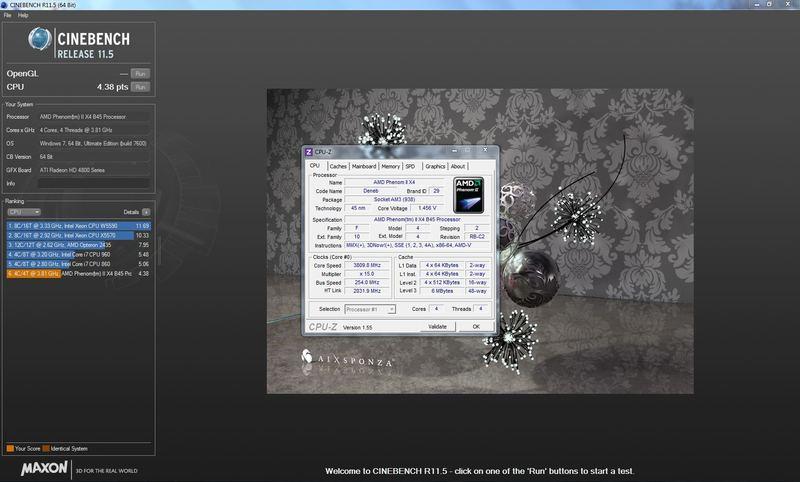Click OK button in CPU-Z
Viewport: 800px width, 482px height.
(476, 326)
